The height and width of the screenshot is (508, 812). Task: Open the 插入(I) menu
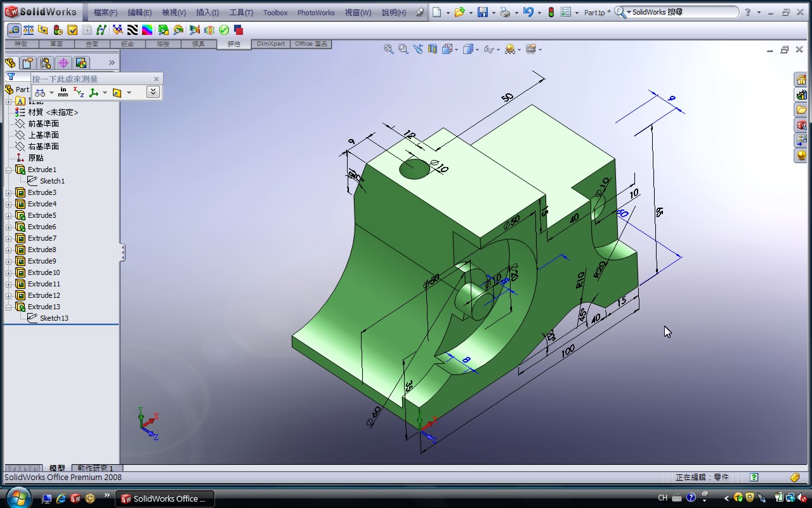pos(207,12)
